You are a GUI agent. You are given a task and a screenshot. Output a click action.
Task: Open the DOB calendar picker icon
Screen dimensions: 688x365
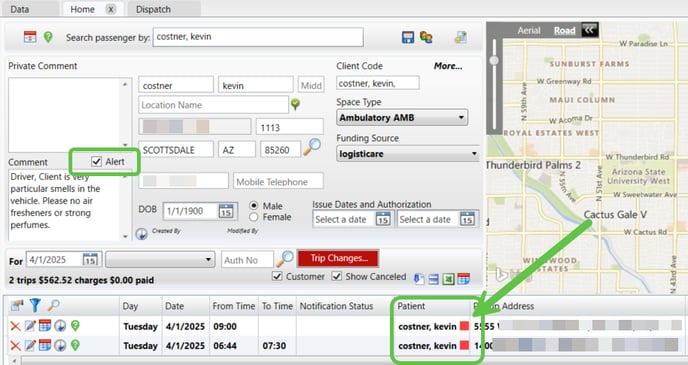[x=226, y=211]
